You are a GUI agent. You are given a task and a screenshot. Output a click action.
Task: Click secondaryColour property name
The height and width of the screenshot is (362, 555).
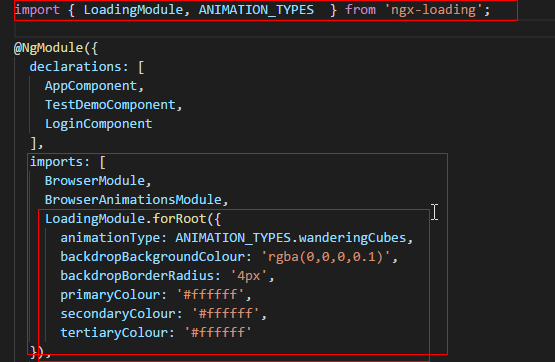[x=118, y=314]
